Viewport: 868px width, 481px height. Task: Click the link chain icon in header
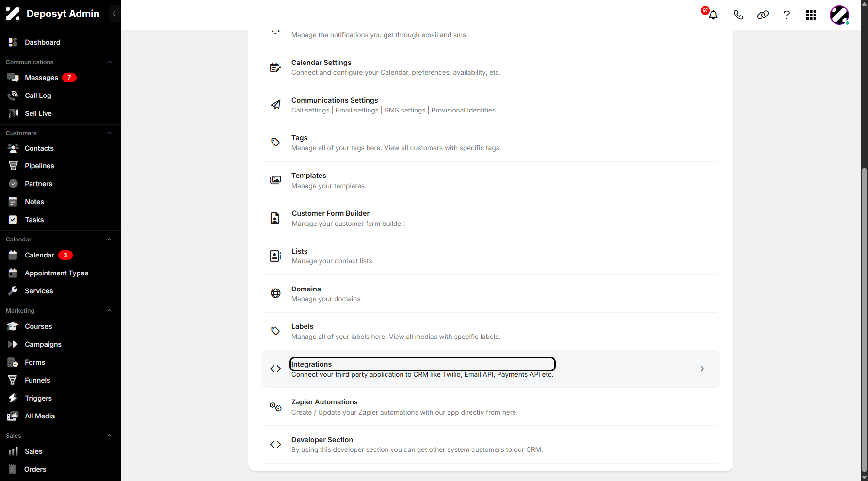pos(763,15)
